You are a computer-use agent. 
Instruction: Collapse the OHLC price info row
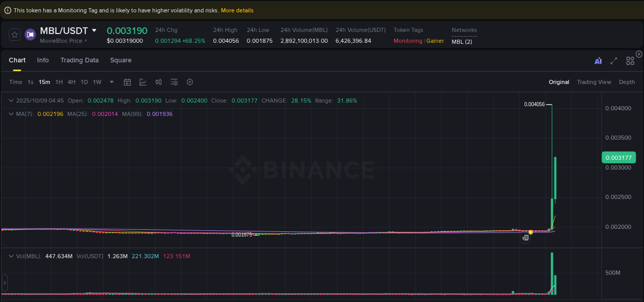coord(10,100)
